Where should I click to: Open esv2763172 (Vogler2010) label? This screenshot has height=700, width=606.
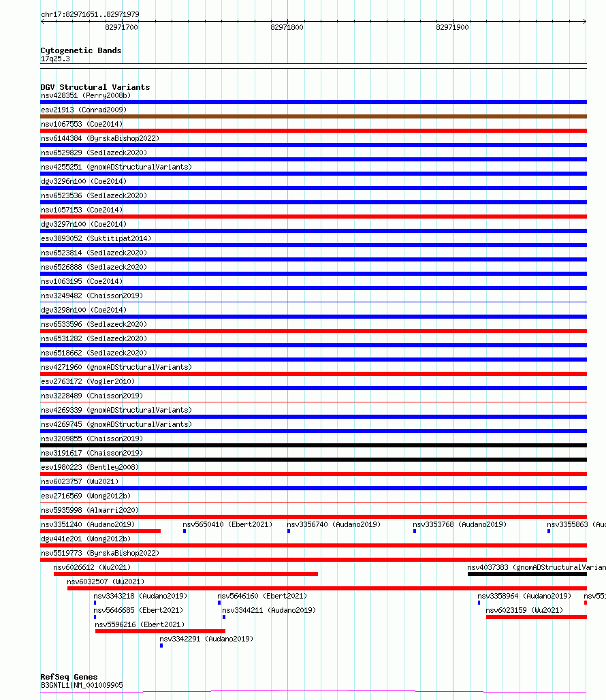tap(88, 381)
